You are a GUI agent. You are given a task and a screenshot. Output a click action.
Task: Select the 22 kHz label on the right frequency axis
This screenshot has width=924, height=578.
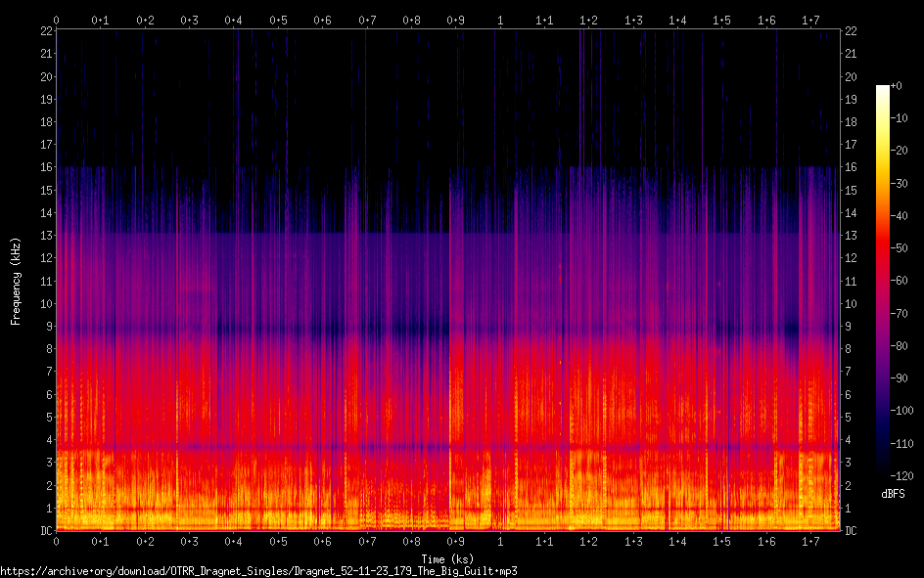[852, 31]
